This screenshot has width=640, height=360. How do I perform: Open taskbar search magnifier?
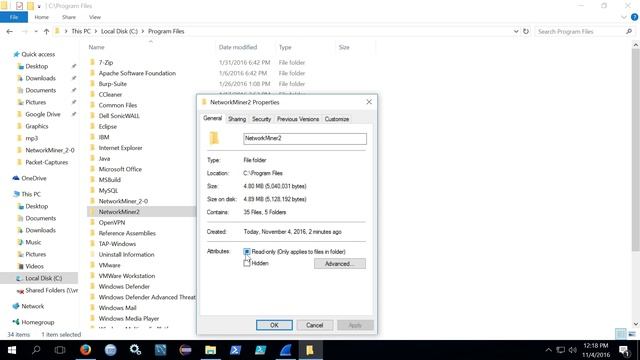click(36, 350)
